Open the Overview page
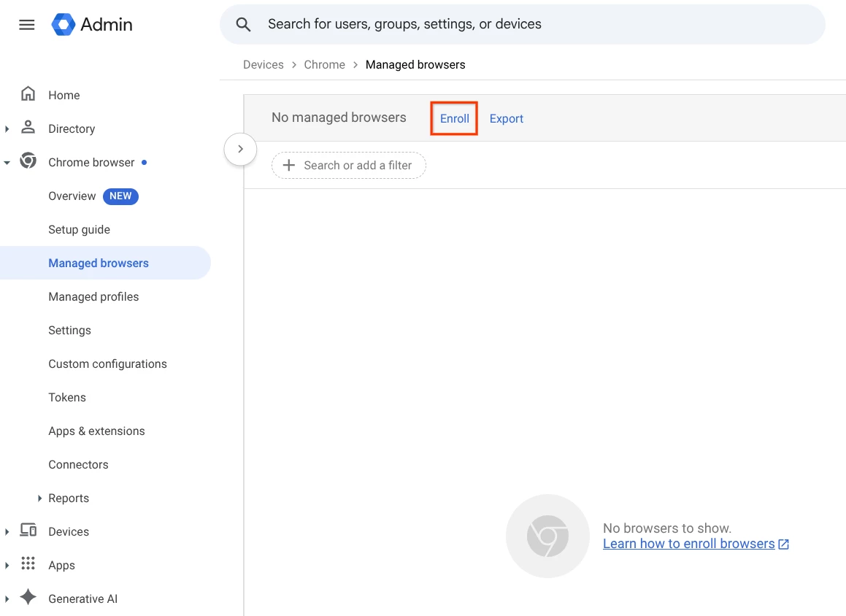Image resolution: width=846 pixels, height=616 pixels. (72, 196)
